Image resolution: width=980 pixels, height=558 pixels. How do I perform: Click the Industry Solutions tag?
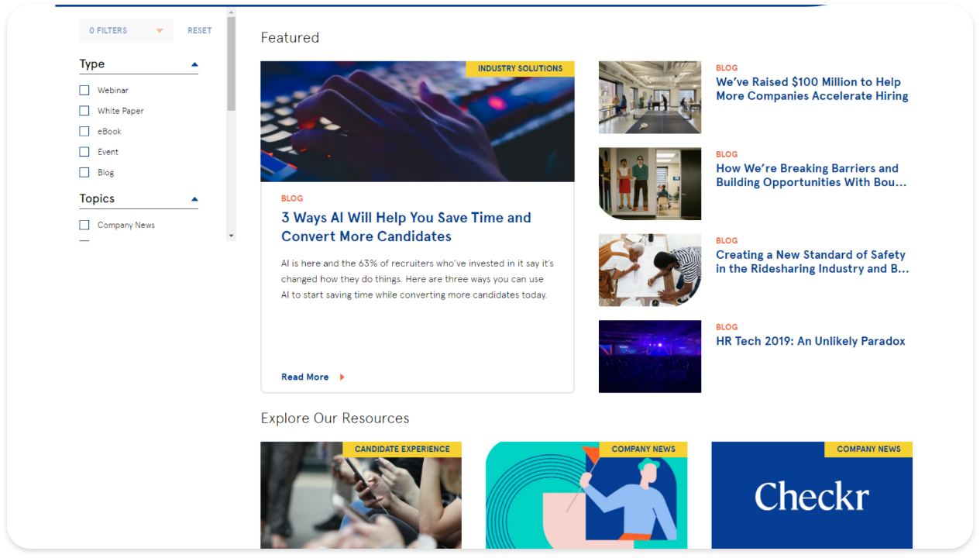(x=520, y=69)
